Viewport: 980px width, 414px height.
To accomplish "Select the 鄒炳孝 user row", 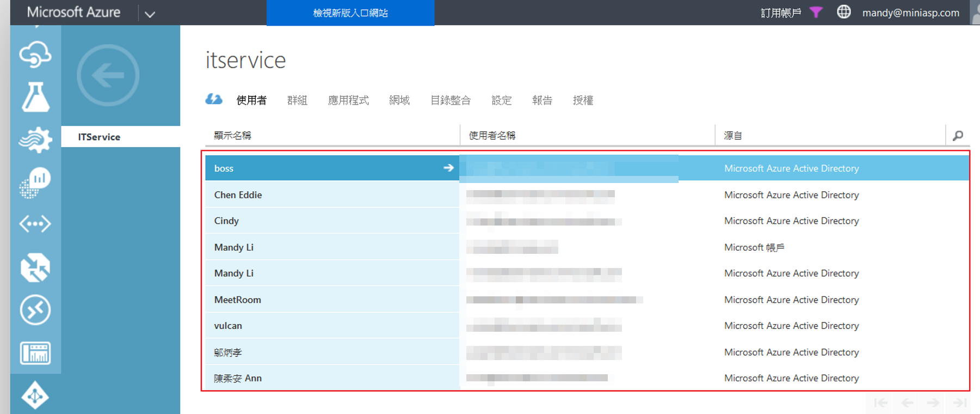I will tap(587, 352).
